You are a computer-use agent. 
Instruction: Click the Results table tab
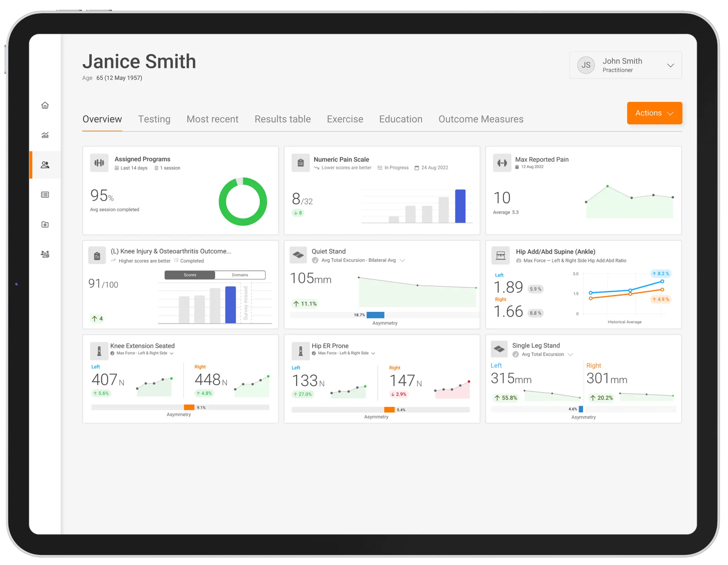[x=282, y=119]
